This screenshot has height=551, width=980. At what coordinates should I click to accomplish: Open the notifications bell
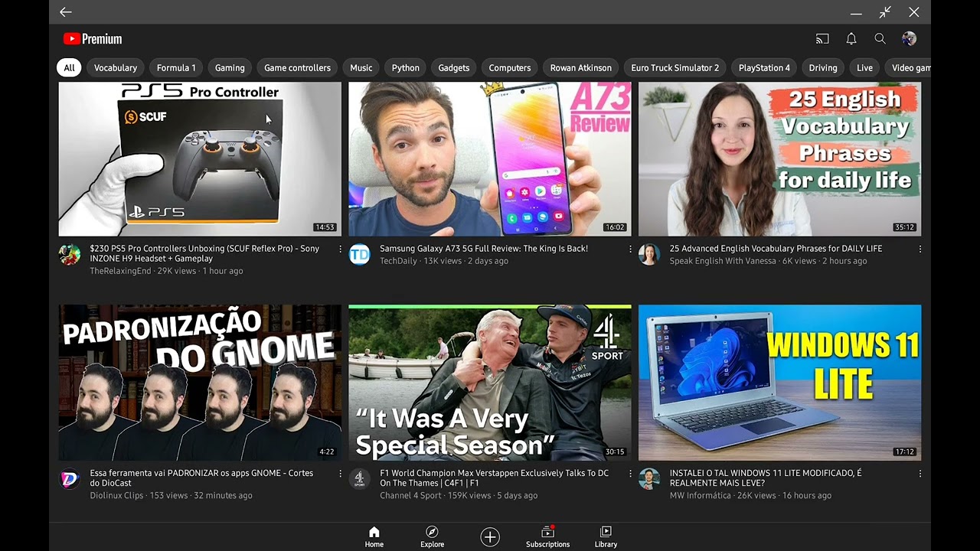[x=851, y=39]
